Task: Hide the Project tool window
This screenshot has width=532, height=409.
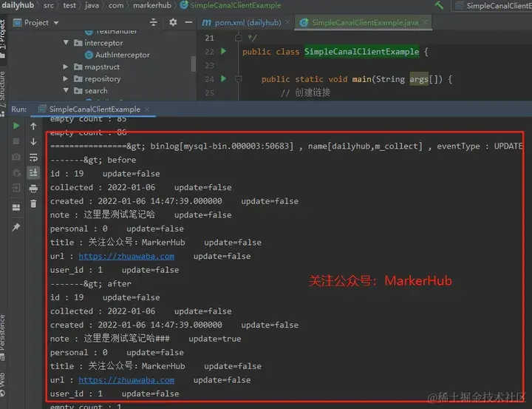Action: pyautogui.click(x=188, y=22)
